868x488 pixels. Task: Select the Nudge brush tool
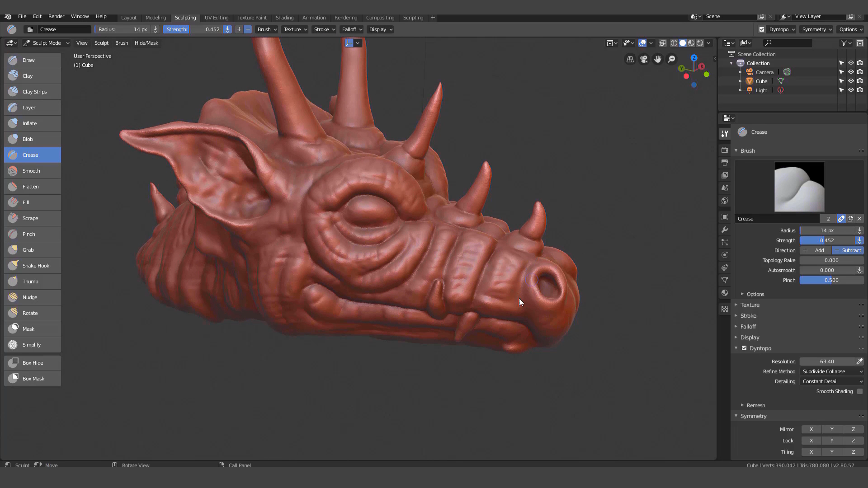[33, 297]
